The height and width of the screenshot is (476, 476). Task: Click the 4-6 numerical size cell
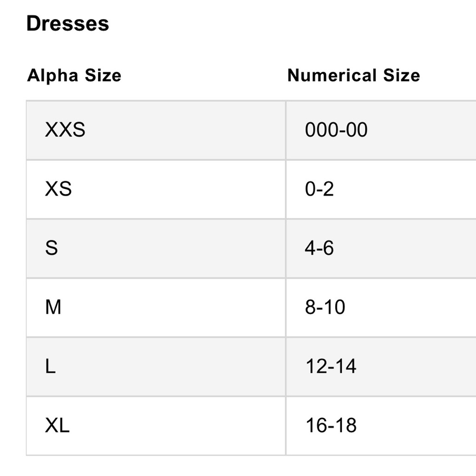pos(381,248)
